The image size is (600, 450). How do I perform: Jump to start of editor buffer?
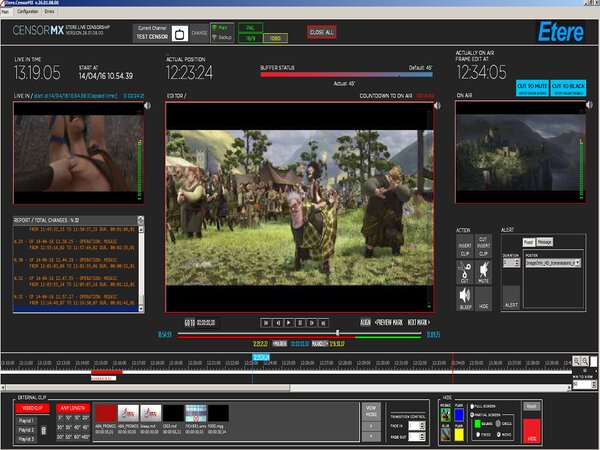[x=266, y=323]
